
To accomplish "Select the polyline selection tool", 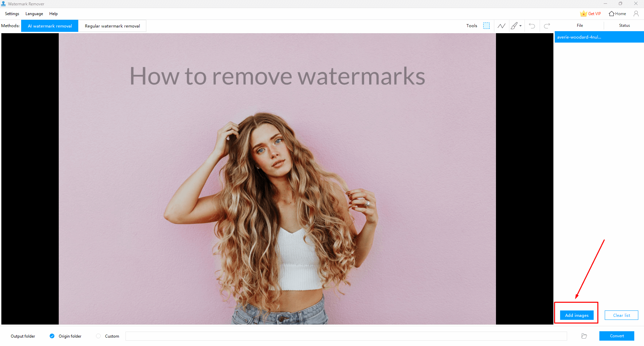I will point(501,26).
